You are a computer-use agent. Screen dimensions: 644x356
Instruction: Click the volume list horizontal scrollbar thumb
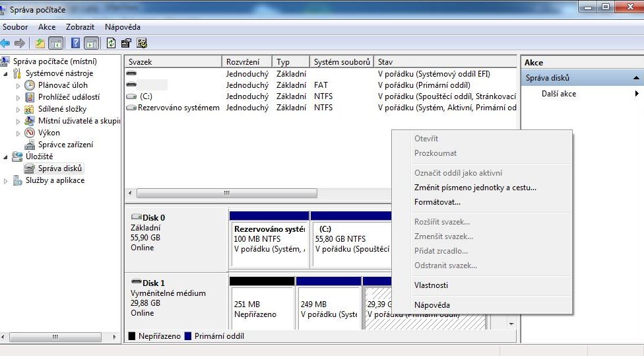[227, 193]
